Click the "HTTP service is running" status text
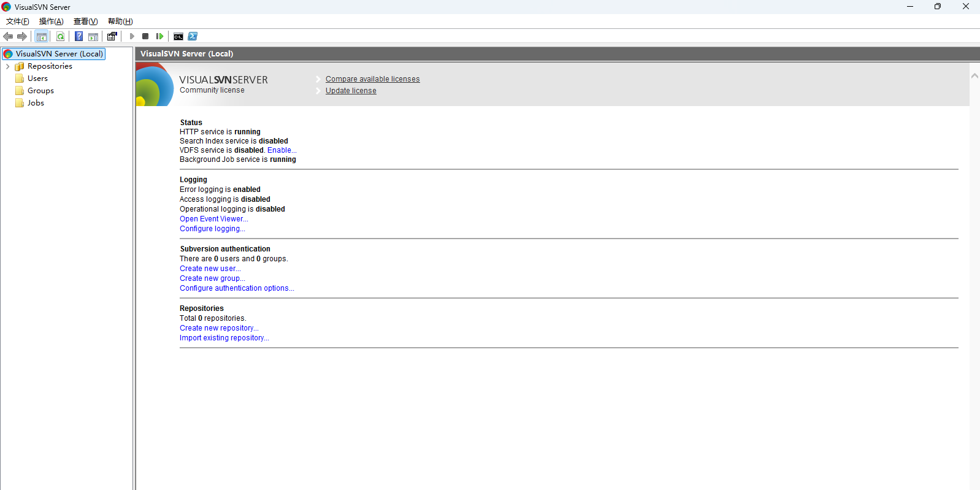The width and height of the screenshot is (980, 490). coord(220,132)
